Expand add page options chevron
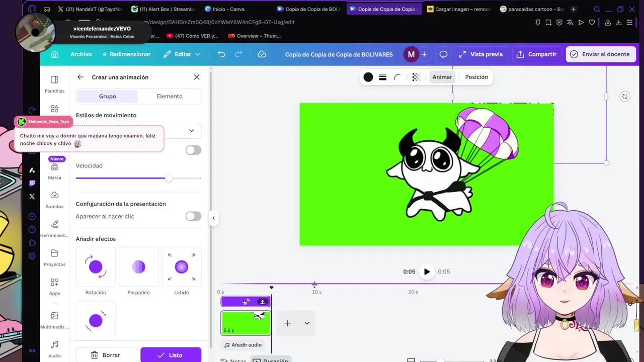 pos(306,323)
